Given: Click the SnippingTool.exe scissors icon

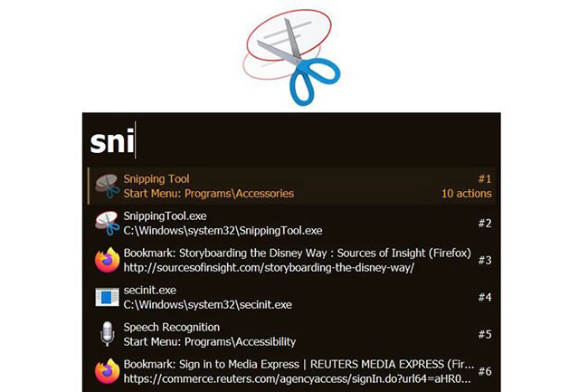Looking at the screenshot, I should tap(108, 224).
